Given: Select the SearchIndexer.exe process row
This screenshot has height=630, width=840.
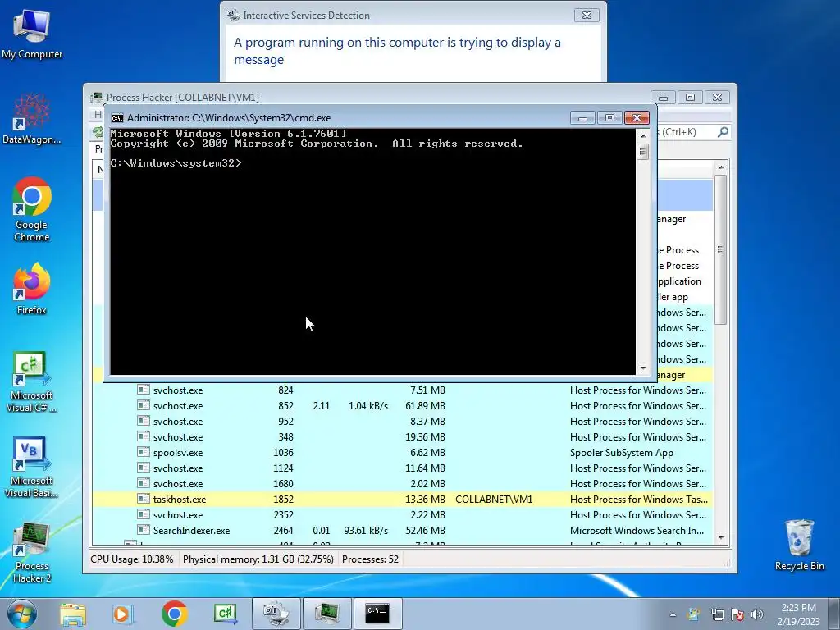Looking at the screenshot, I should click(x=402, y=531).
